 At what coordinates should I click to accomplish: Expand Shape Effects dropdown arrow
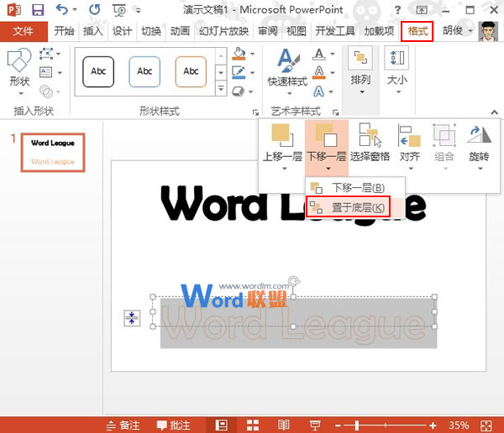tap(250, 91)
